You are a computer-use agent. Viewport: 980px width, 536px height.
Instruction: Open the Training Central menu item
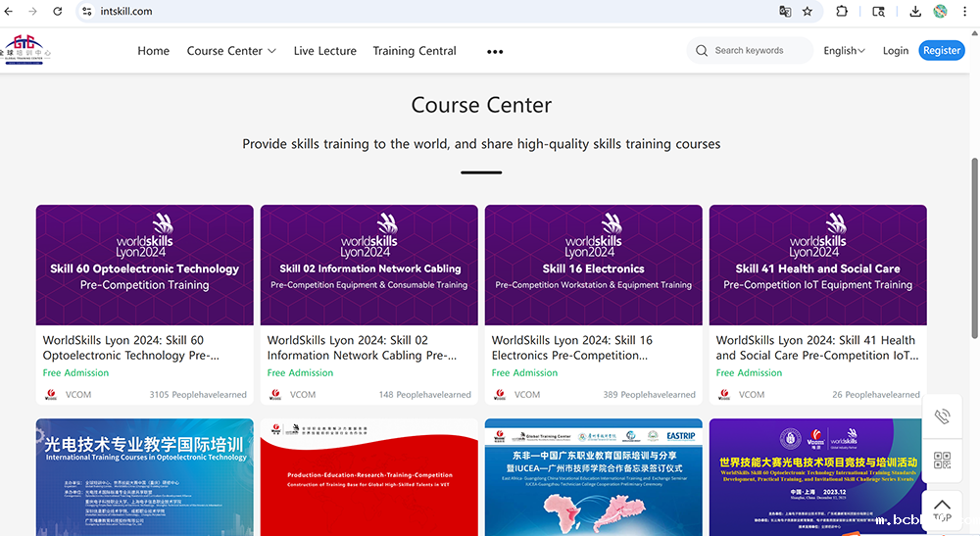click(x=415, y=51)
